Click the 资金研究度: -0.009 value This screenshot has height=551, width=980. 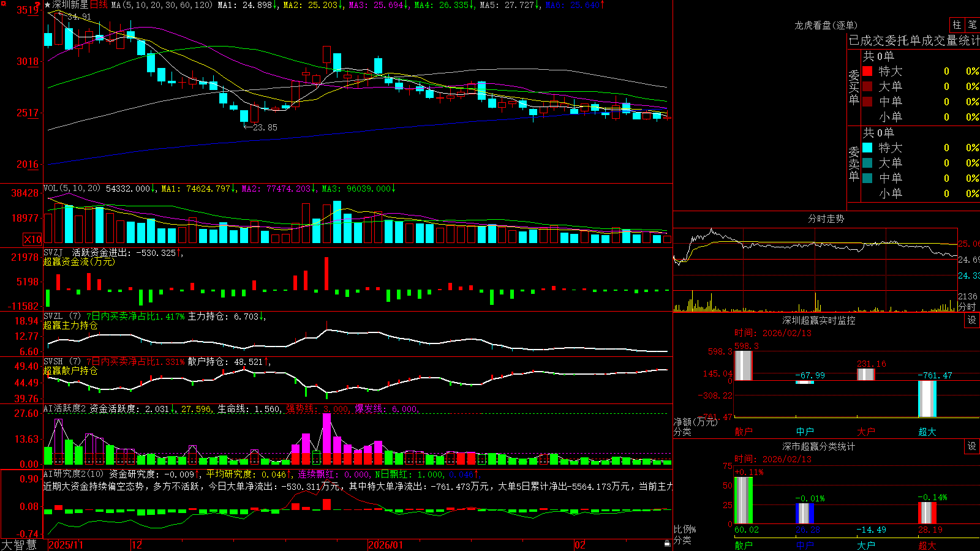point(152,474)
